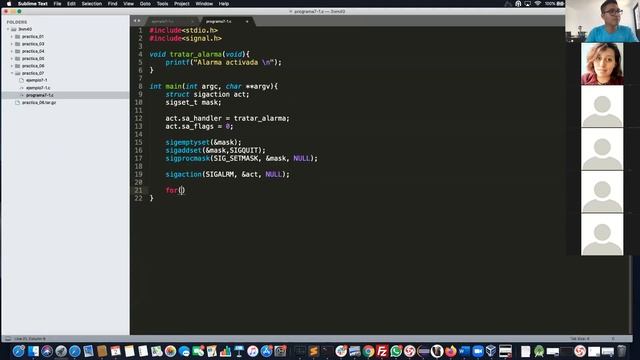Open the Trash in the dock

coord(621,351)
